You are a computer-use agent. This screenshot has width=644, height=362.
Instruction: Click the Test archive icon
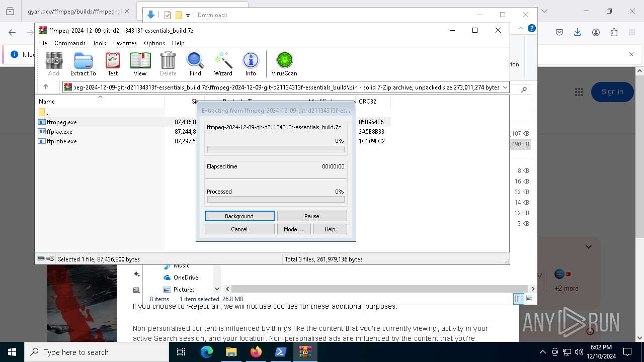tap(113, 64)
